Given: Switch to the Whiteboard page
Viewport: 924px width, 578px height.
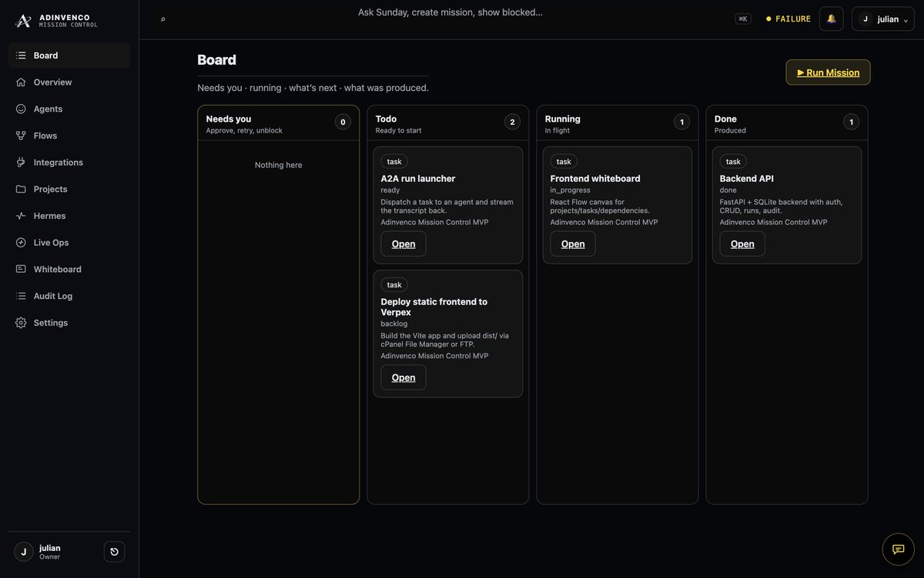Looking at the screenshot, I should pos(69,269).
